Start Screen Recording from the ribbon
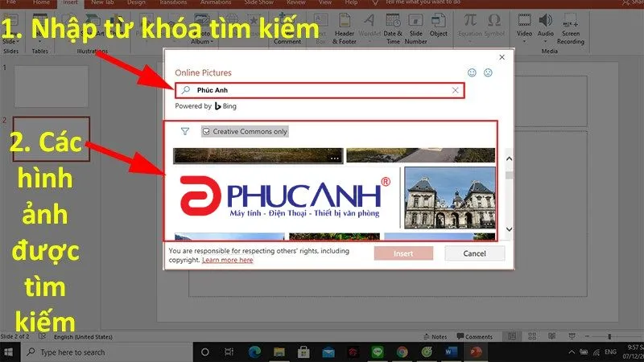This screenshot has height=362, width=644. coord(571,29)
